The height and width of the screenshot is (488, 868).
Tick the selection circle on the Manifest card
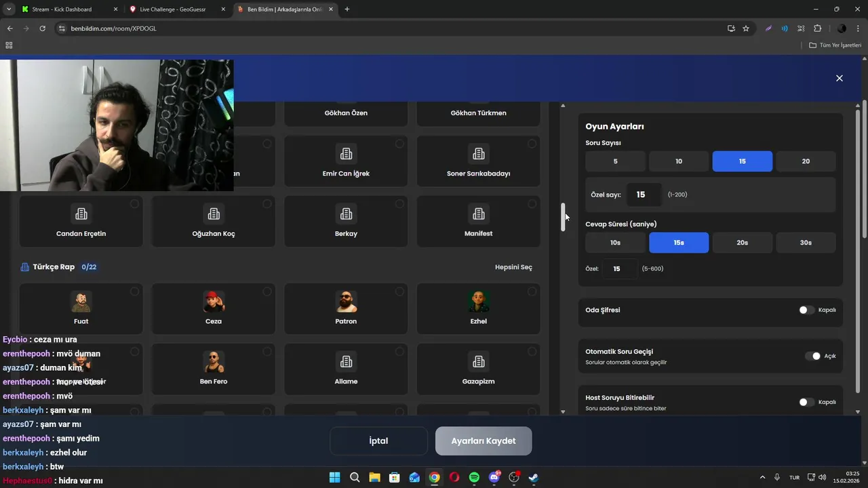(532, 204)
